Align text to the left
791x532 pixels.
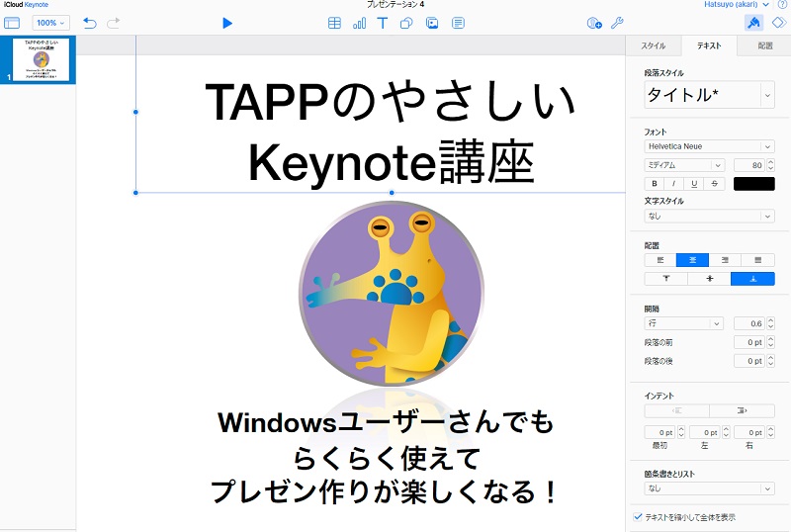point(660,260)
